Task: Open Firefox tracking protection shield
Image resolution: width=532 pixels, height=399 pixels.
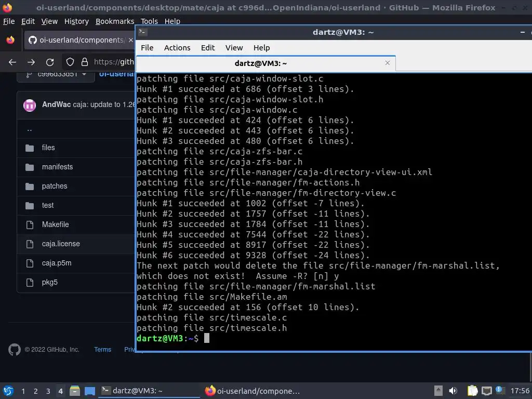Action: click(70, 62)
